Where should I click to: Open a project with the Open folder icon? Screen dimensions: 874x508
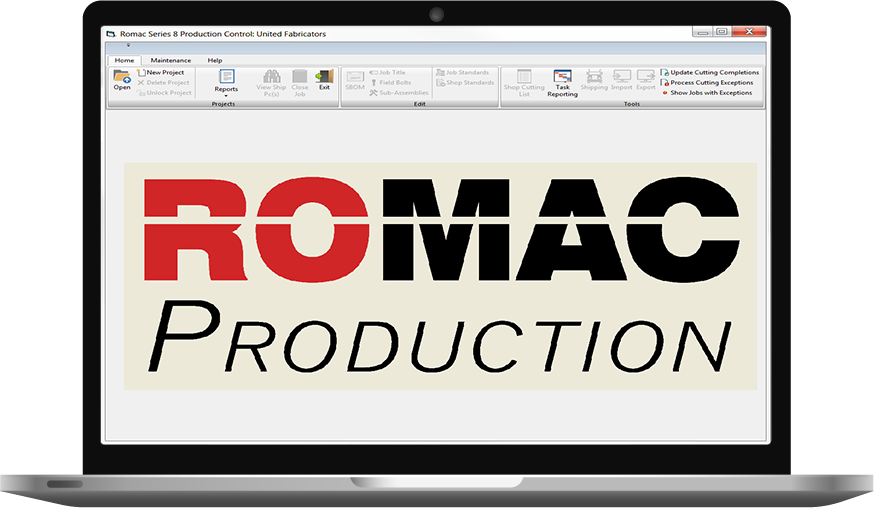[x=122, y=80]
